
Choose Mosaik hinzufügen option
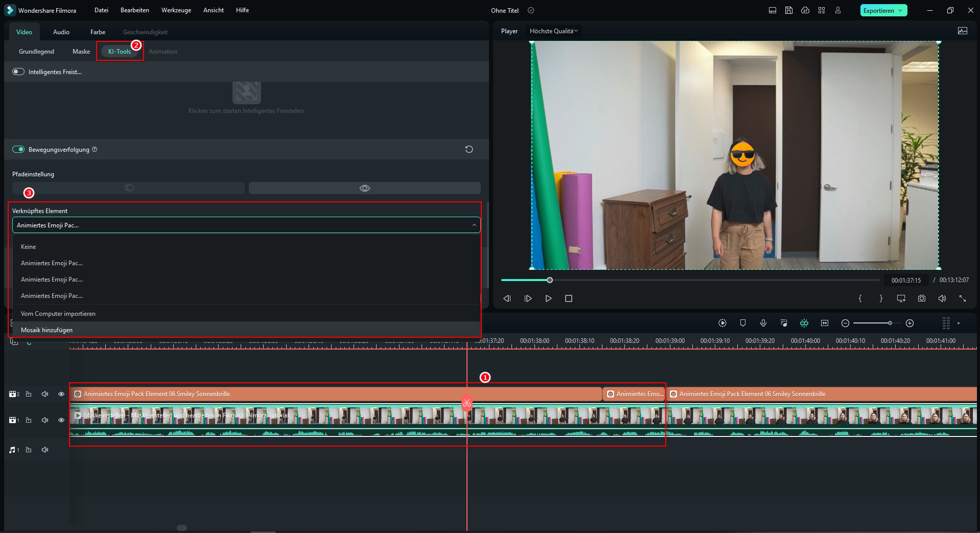click(246, 330)
